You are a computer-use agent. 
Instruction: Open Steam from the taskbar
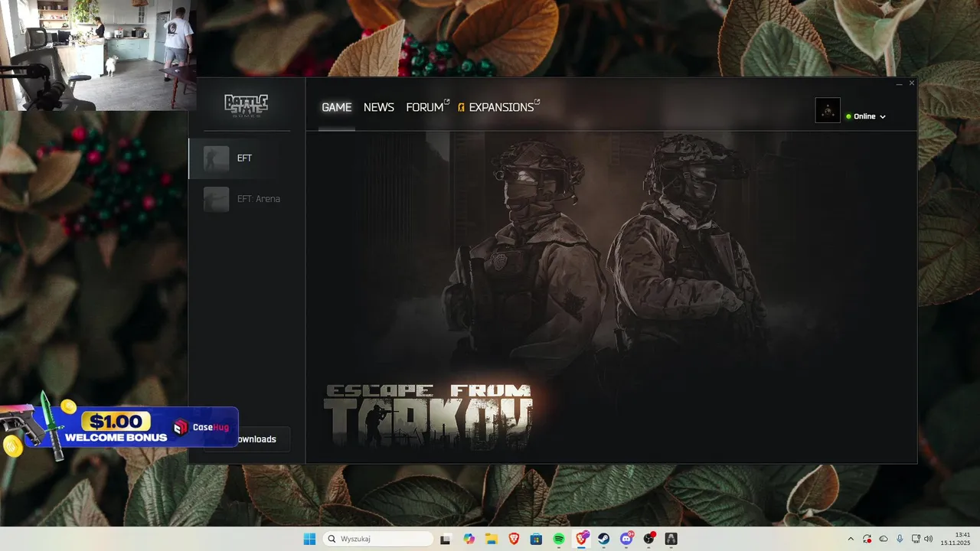(x=604, y=539)
